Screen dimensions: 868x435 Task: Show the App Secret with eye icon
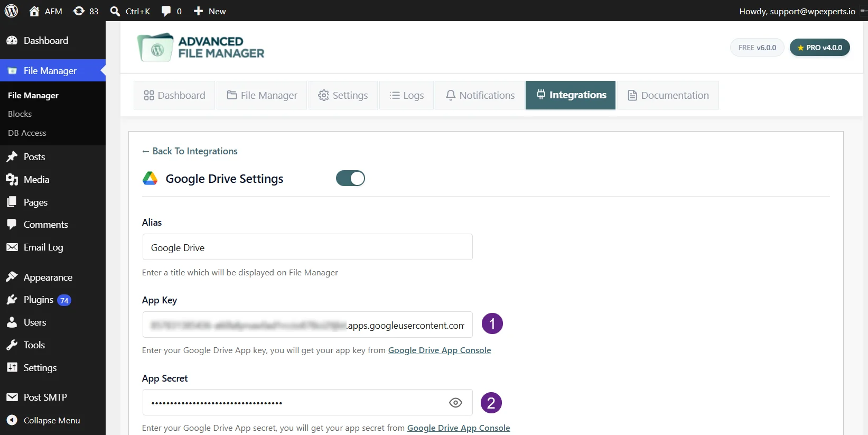pyautogui.click(x=455, y=403)
